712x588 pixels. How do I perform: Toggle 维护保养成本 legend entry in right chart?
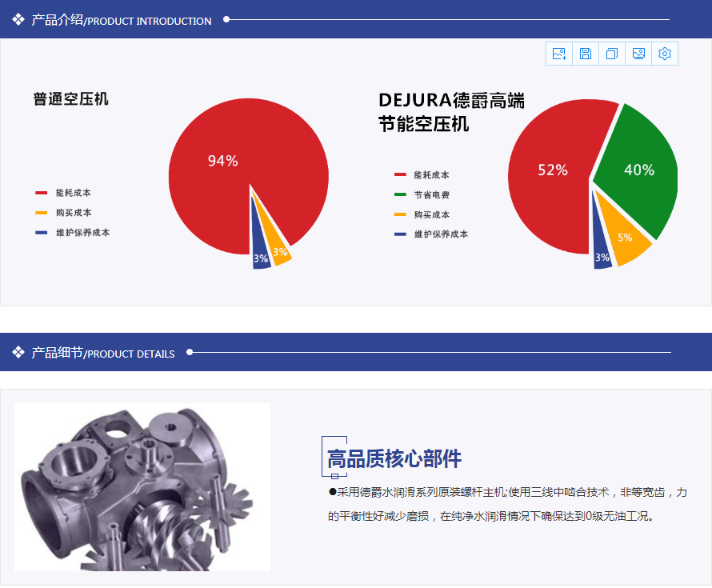point(441,234)
